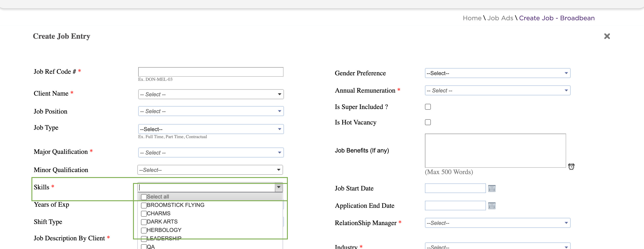Go to Home in the breadcrumb
This screenshot has height=249, width=644.
472,18
